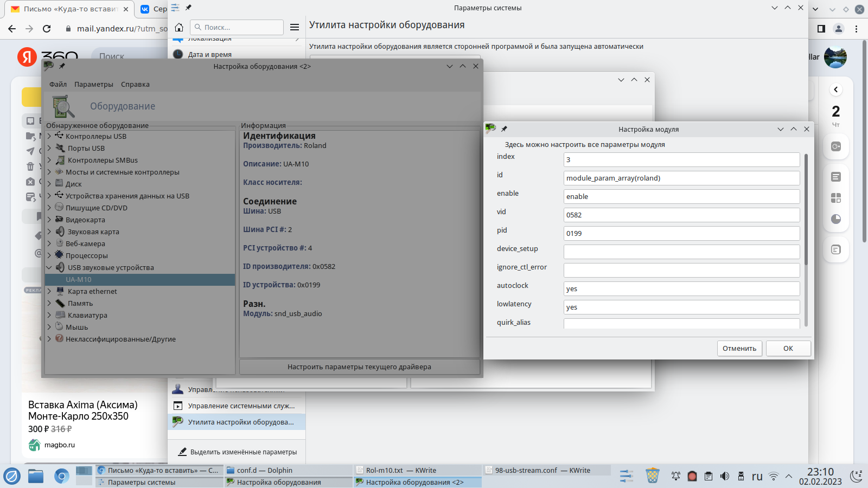The height and width of the screenshot is (488, 868).
Task: Open the removable devices tray icon
Action: coord(741,476)
